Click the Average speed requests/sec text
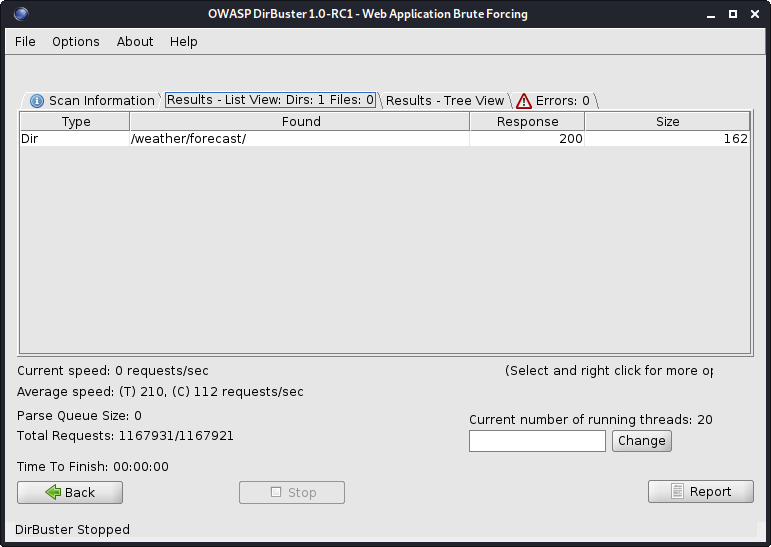This screenshot has width=771, height=547. click(160, 392)
